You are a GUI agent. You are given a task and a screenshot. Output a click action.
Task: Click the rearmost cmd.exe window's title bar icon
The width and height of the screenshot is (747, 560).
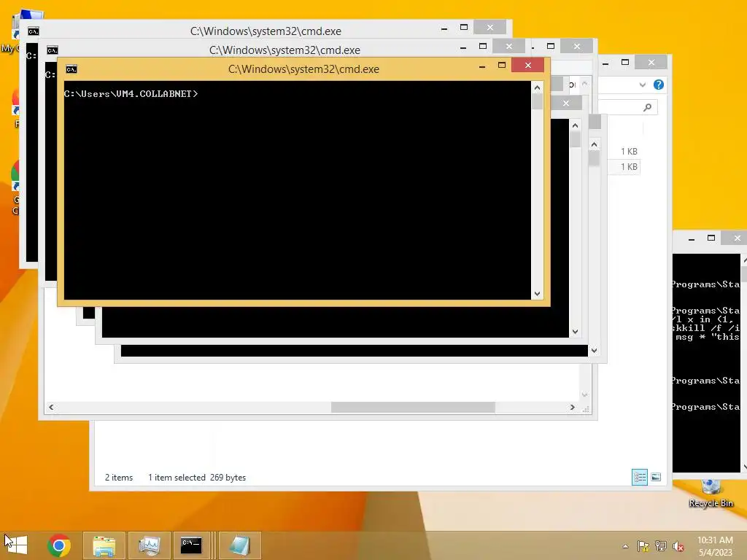[34, 31]
